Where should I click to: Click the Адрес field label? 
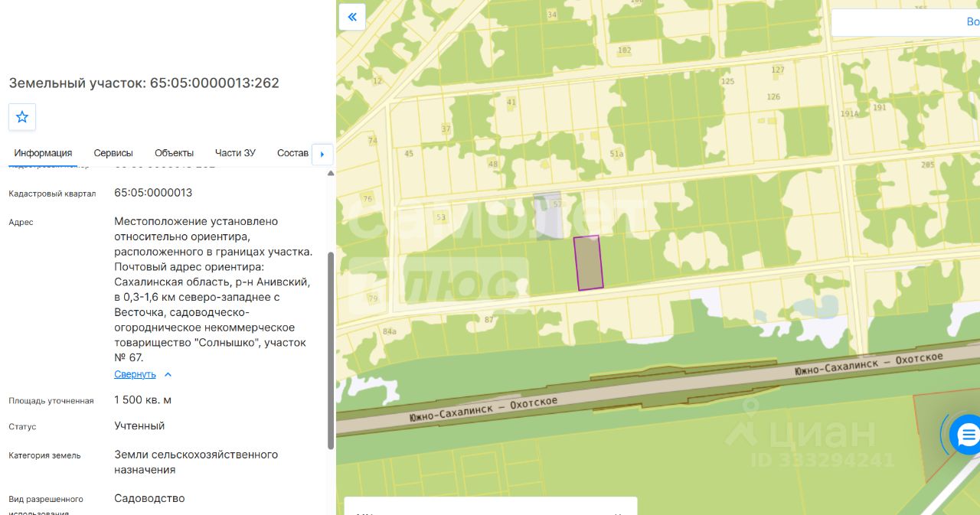tap(21, 223)
